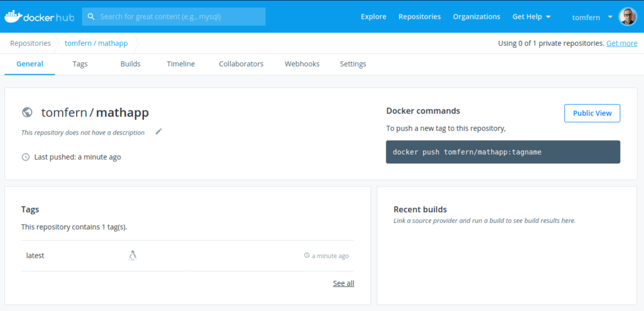Click the search for great content field

[x=174, y=17]
